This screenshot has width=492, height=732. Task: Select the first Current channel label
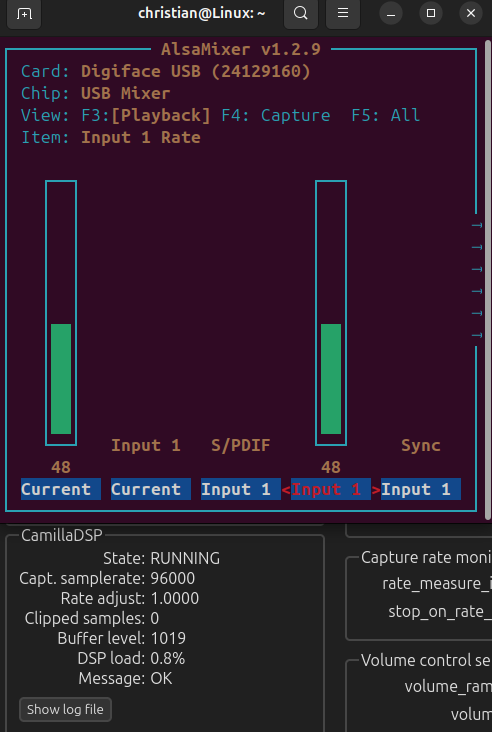tap(61, 489)
